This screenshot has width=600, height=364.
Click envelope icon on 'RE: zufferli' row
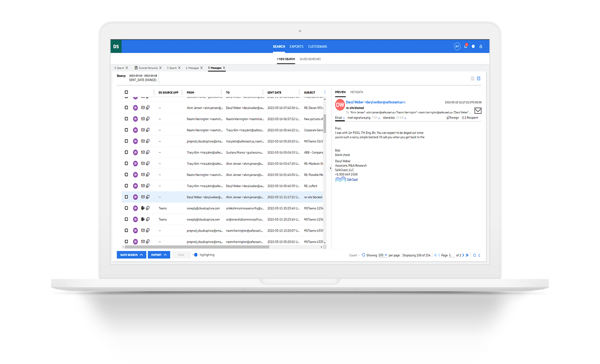[143, 186]
